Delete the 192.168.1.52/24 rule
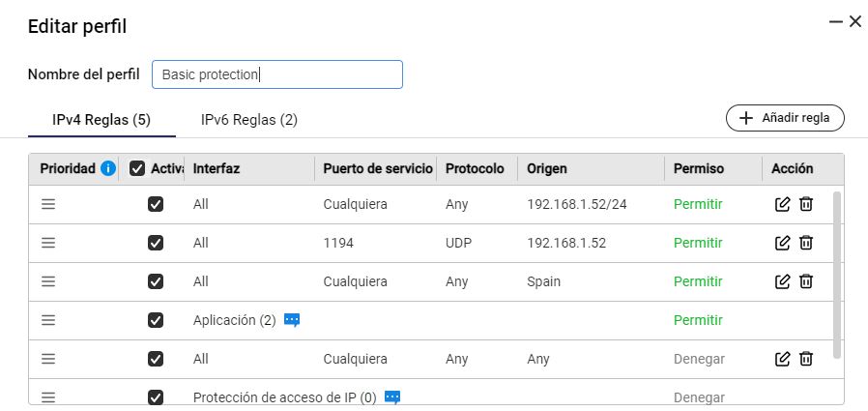868x411 pixels. (x=806, y=204)
